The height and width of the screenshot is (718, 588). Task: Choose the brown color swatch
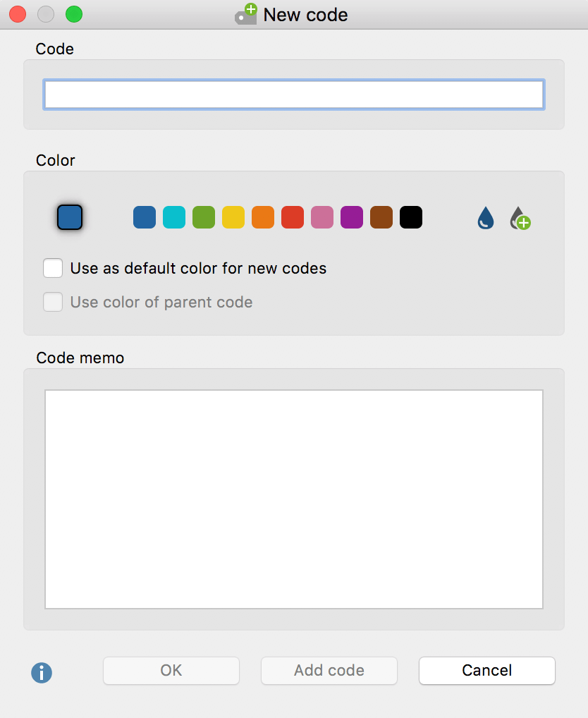pyautogui.click(x=381, y=217)
